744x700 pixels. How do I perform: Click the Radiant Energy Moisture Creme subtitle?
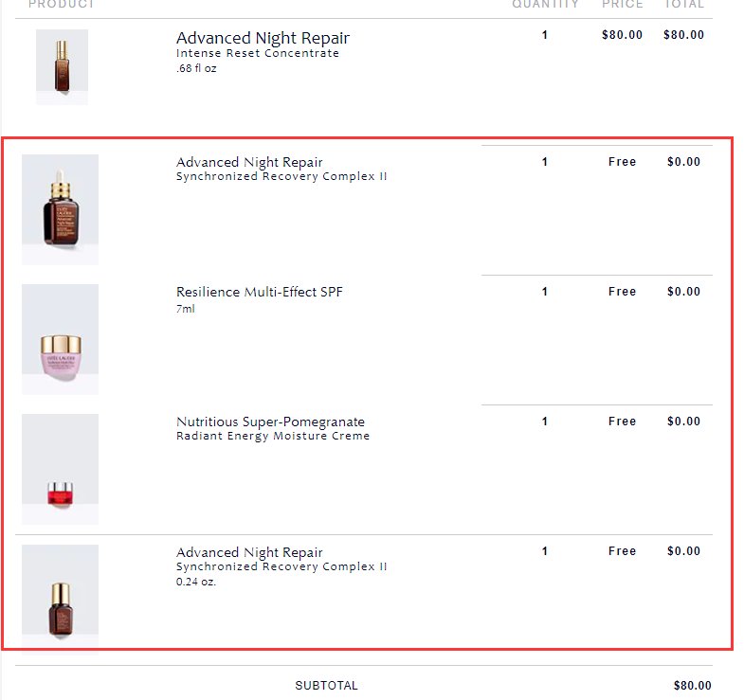coord(273,436)
